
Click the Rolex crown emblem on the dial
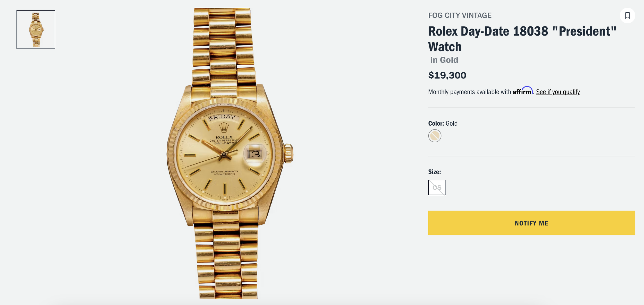coord(224,128)
